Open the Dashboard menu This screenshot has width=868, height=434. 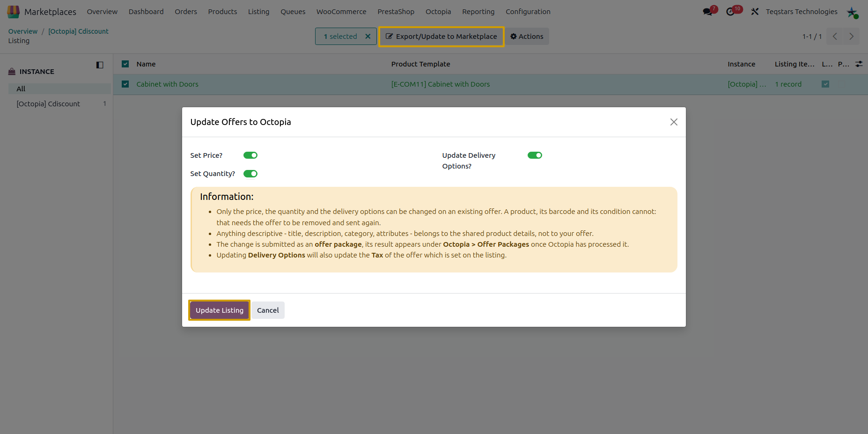pos(146,12)
